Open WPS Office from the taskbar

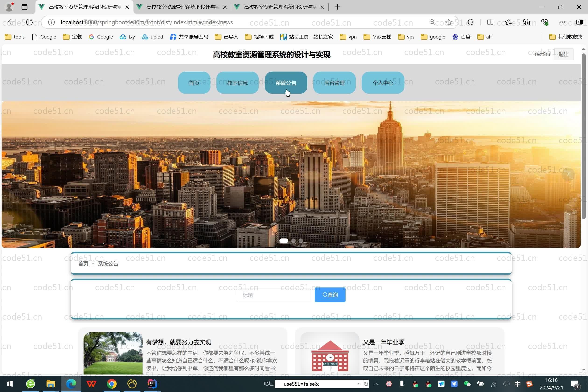[x=91, y=384]
